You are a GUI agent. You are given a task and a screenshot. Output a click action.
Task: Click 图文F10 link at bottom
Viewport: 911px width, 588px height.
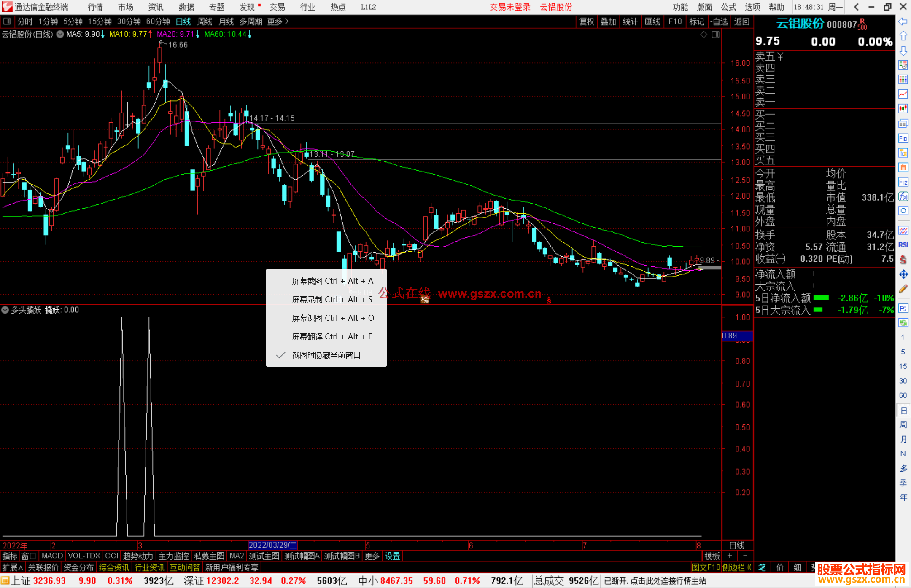pos(706,567)
